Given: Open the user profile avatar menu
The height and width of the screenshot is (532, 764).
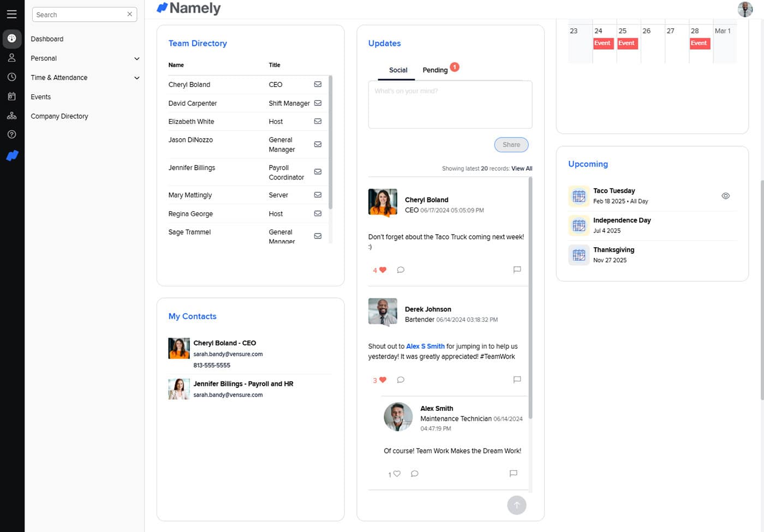Looking at the screenshot, I should pyautogui.click(x=745, y=9).
